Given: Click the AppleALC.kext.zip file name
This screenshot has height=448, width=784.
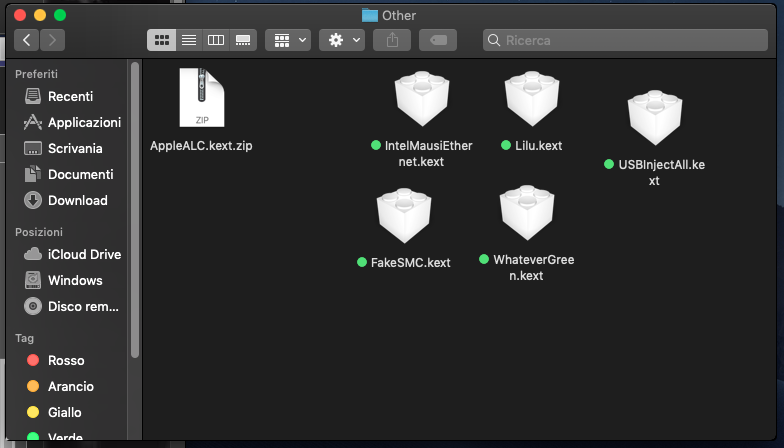Looking at the screenshot, I should [201, 146].
